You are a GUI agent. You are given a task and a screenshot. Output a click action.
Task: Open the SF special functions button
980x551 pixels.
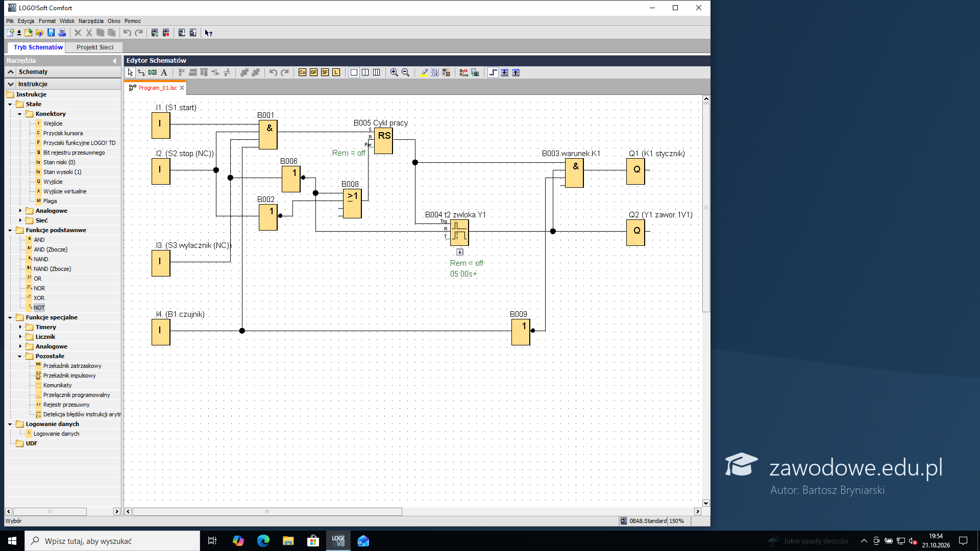tap(325, 72)
